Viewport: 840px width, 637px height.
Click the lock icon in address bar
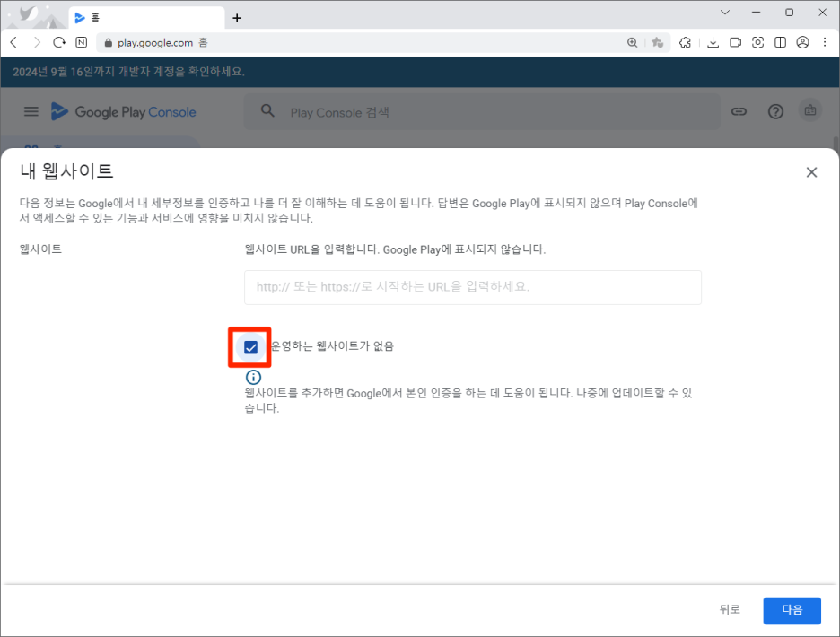pos(109,43)
